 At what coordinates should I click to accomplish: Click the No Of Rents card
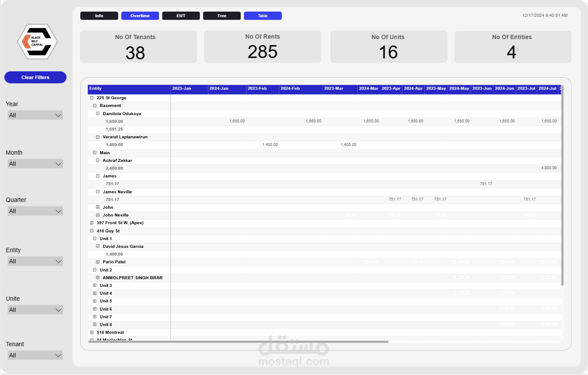(262, 46)
